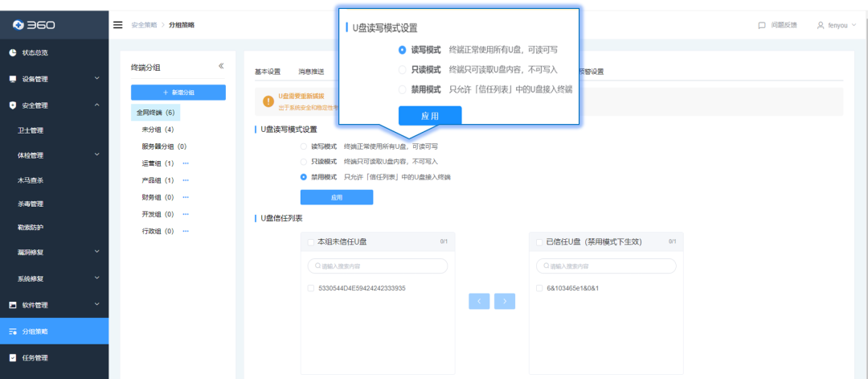868x379 pixels.
Task: Click the user avatar icon beside fenyou
Action: click(821, 25)
